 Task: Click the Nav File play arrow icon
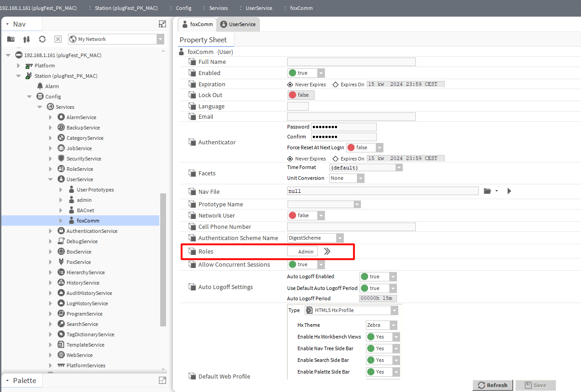(509, 191)
